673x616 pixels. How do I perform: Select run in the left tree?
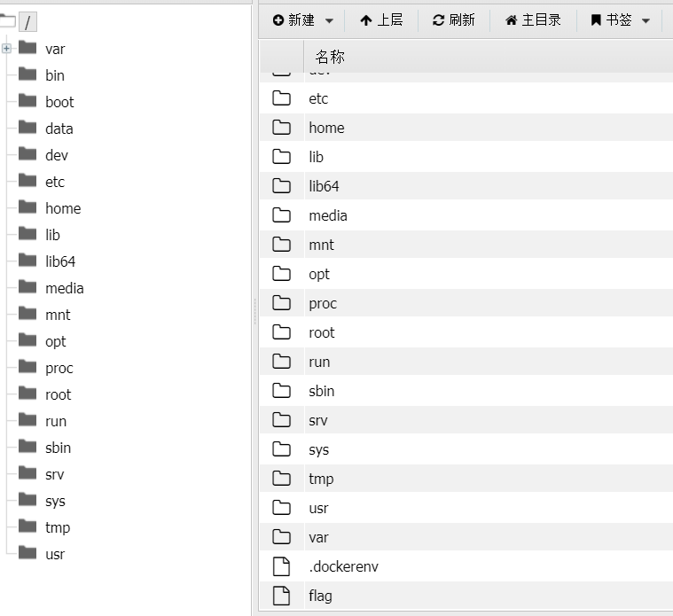(56, 421)
